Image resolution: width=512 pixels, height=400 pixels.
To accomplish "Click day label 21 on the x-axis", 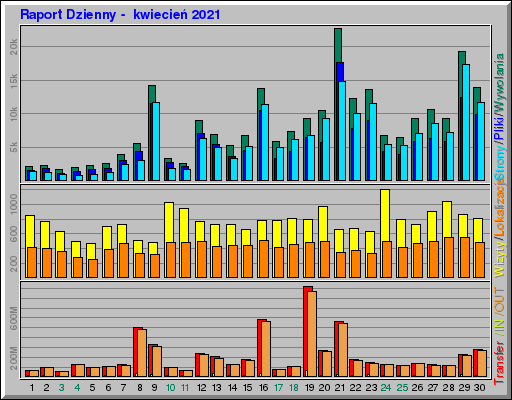I will coord(339,388).
